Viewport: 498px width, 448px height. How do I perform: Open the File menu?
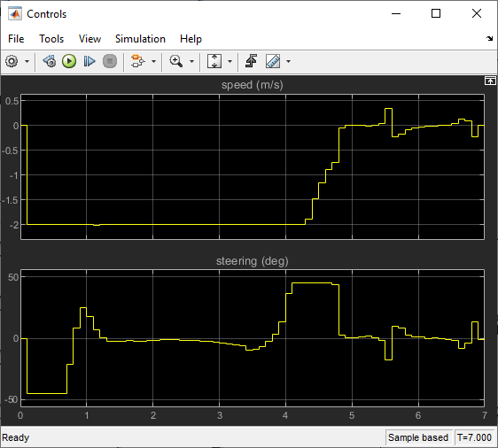point(16,39)
